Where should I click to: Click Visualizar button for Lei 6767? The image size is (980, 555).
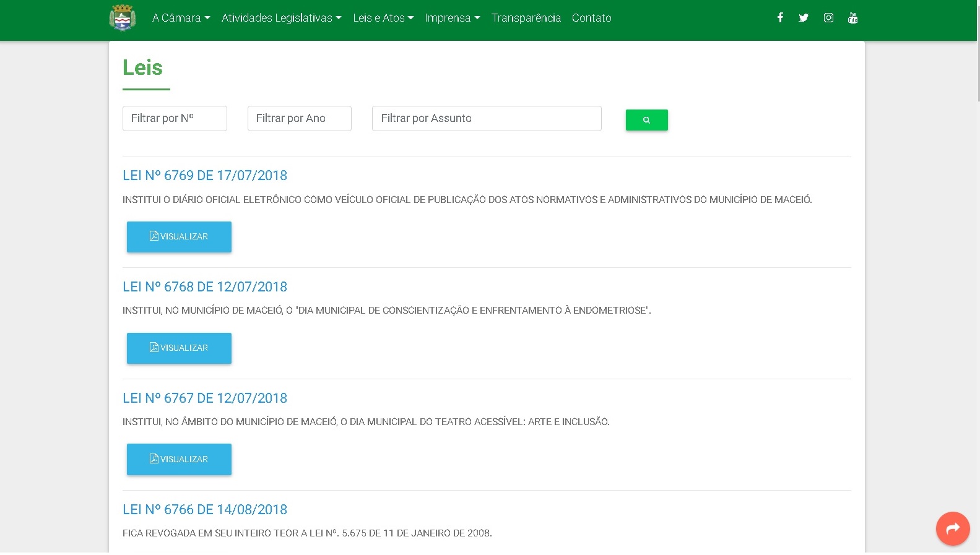tap(179, 459)
